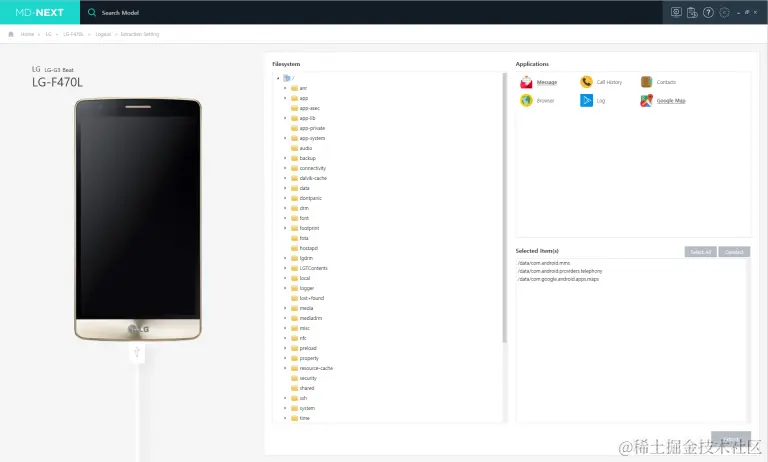Click the app-asec folder icon
The width and height of the screenshot is (768, 462).
294,108
